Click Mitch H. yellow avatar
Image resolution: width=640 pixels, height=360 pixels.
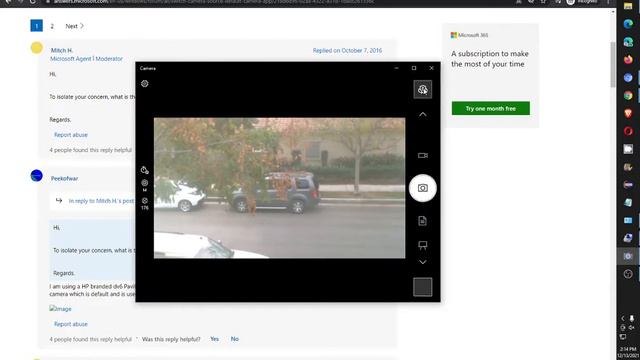coord(36,48)
